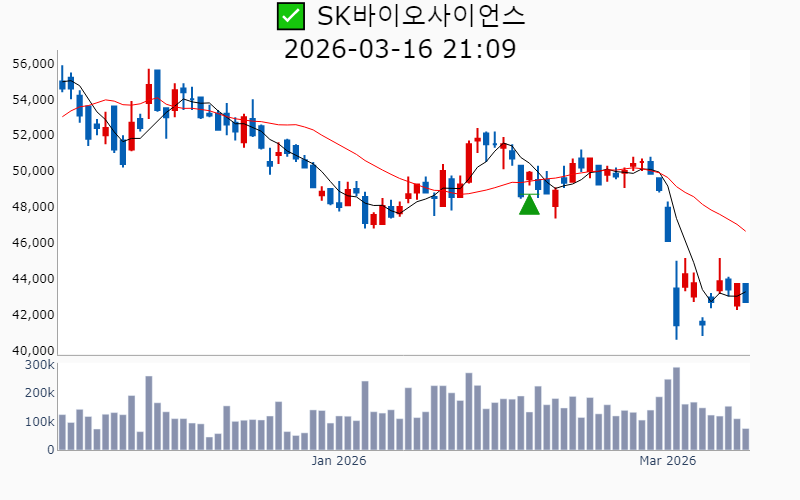Click the tallest volume bar in March
800x500 pixels.
click(676, 409)
